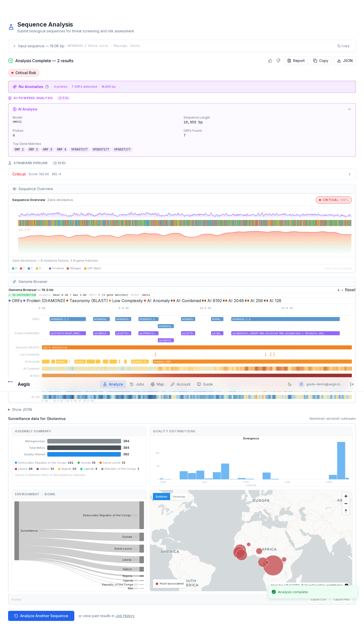Click the Zaire ebolavirus taxonomy bar
This screenshot has height=627, width=364.
(x=197, y=347)
